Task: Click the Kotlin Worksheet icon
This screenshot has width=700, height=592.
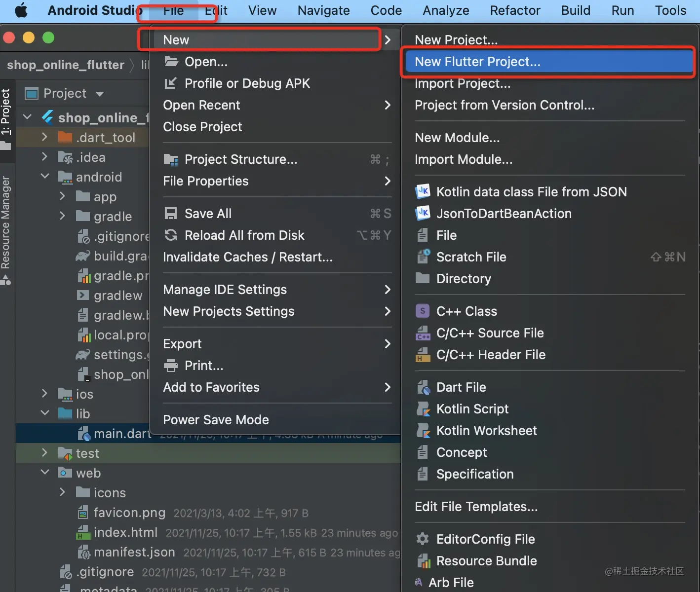Action: (x=423, y=431)
